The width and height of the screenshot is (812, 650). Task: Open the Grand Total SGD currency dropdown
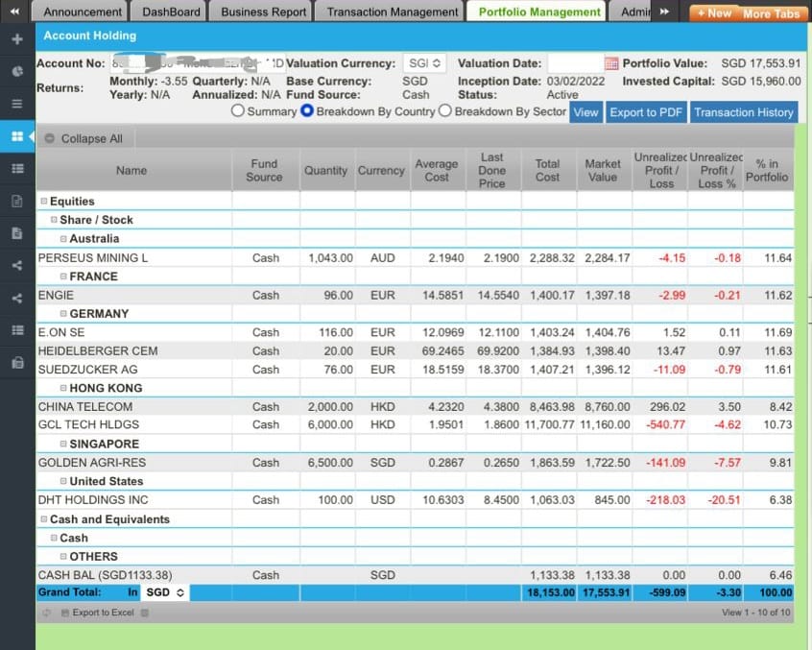click(x=165, y=592)
